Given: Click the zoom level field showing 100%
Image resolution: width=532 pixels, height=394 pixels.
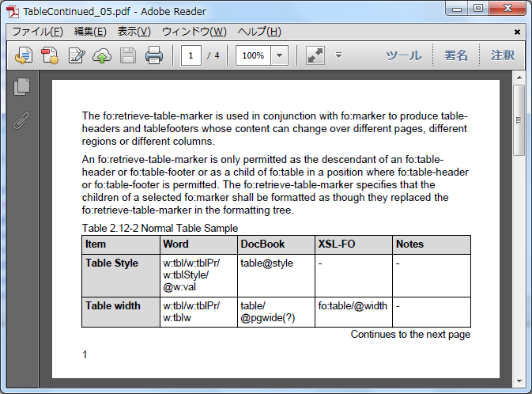Looking at the screenshot, I should (253, 55).
